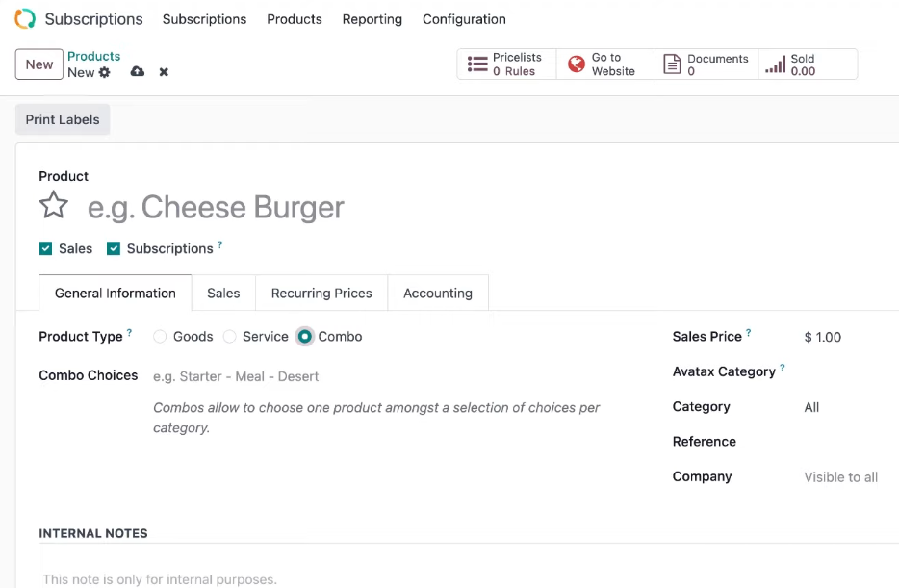Switch to the Recurring Prices tab
899x588 pixels.
pos(321,293)
